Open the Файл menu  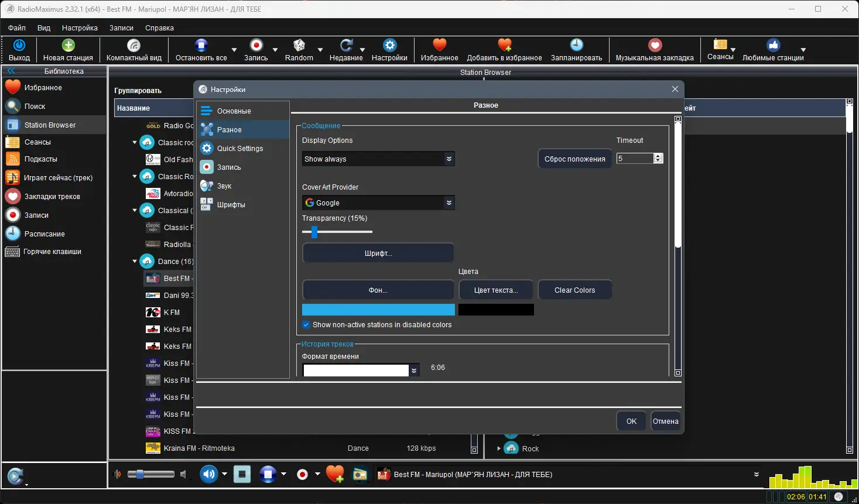click(x=16, y=28)
